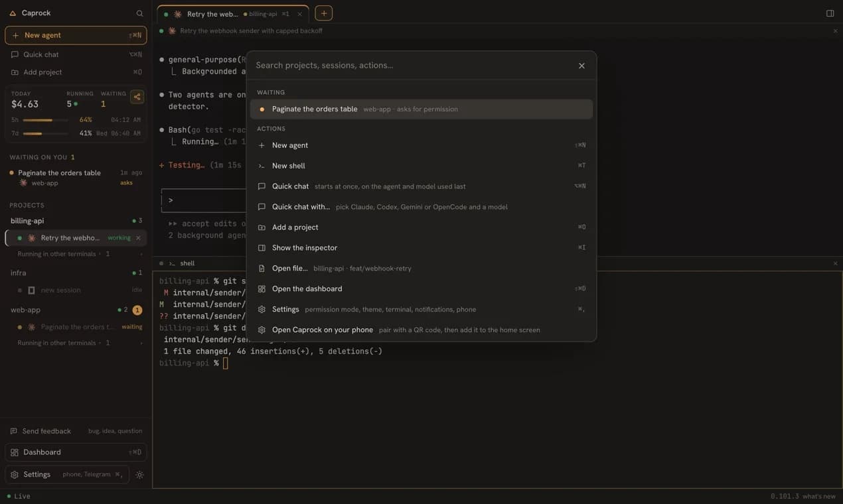Click the "what's new" link
Viewport: 843px width, 504px height.
[819, 497]
